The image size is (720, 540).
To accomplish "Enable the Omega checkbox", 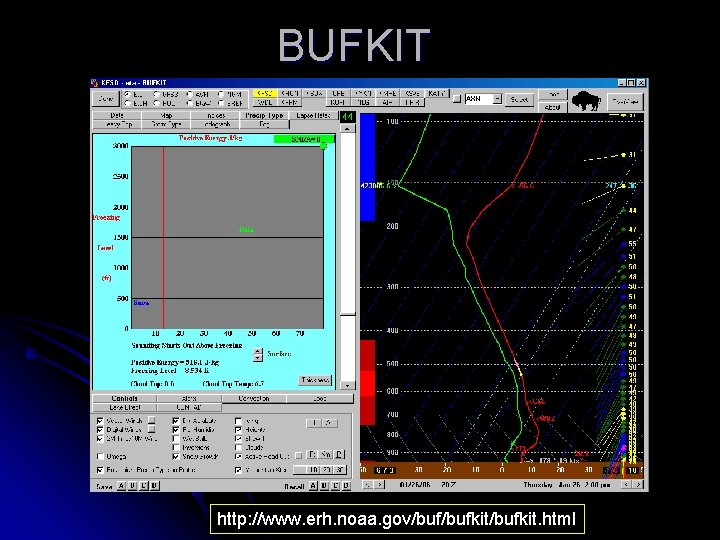I will coord(100,456).
